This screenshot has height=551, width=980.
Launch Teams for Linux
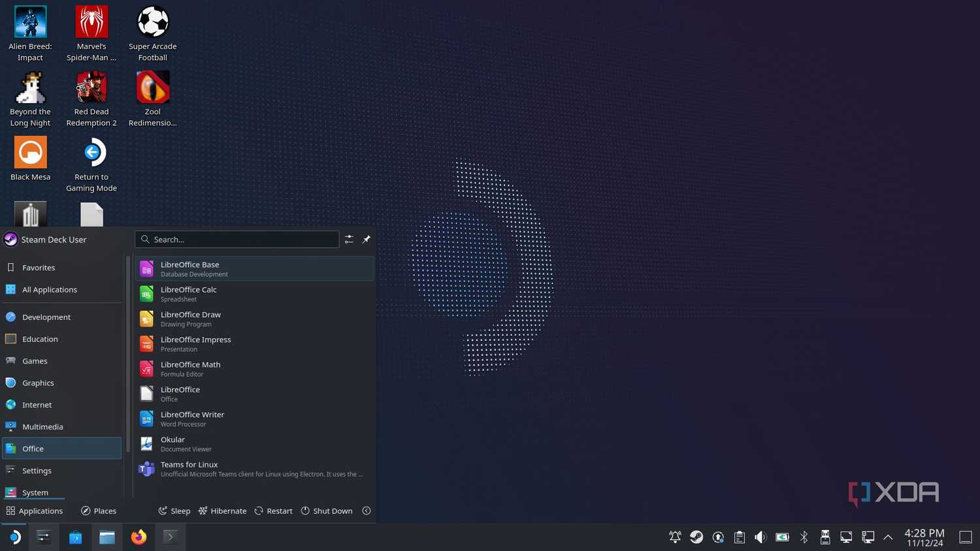click(255, 469)
